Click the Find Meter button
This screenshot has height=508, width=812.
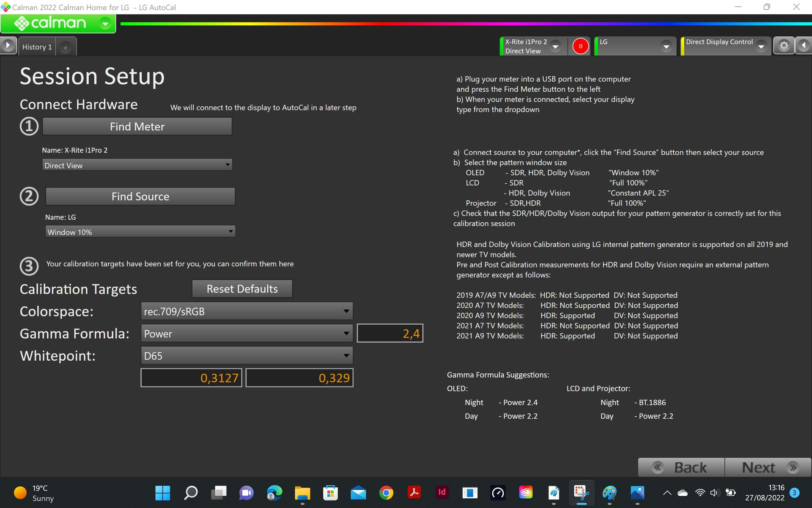[137, 127]
